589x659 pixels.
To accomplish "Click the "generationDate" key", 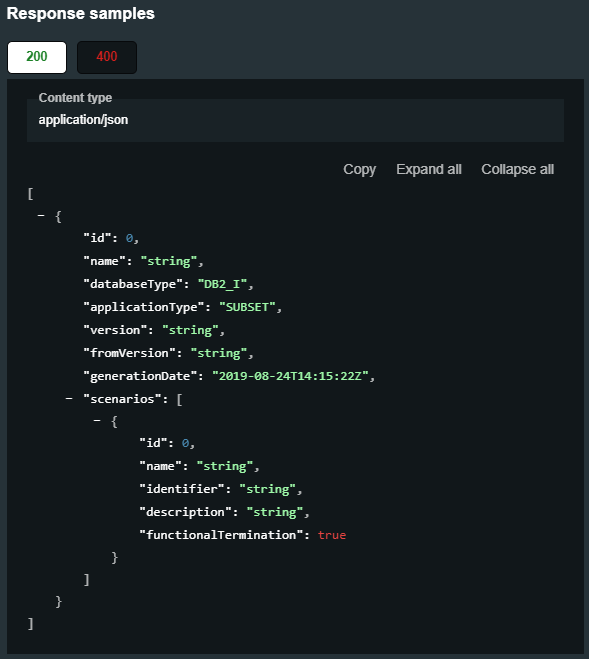I will [140, 376].
